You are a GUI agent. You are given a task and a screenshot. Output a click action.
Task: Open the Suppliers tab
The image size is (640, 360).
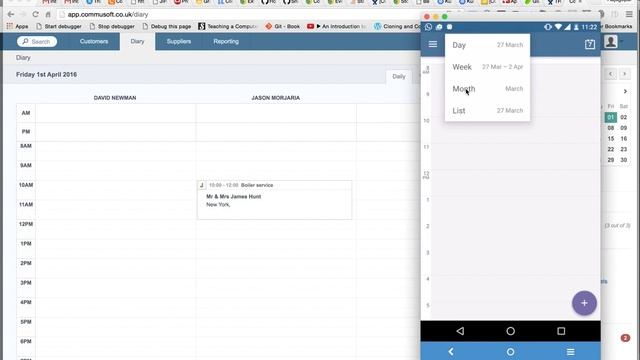pos(179,41)
